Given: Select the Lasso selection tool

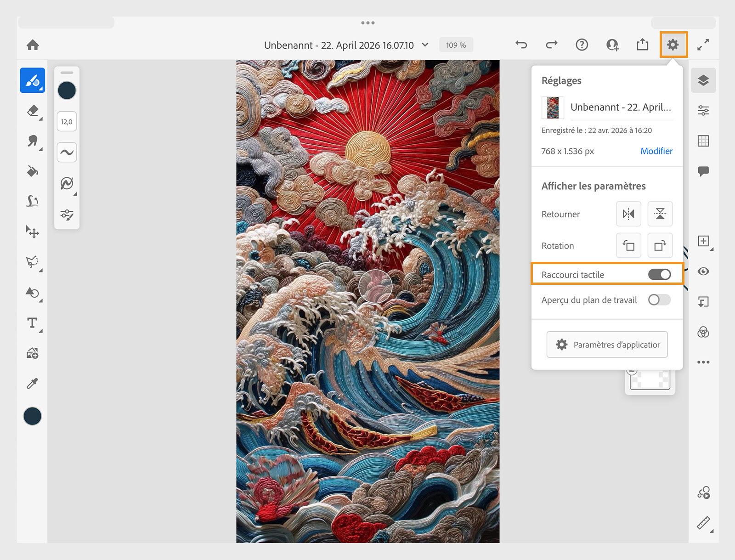Looking at the screenshot, I should coord(33,262).
